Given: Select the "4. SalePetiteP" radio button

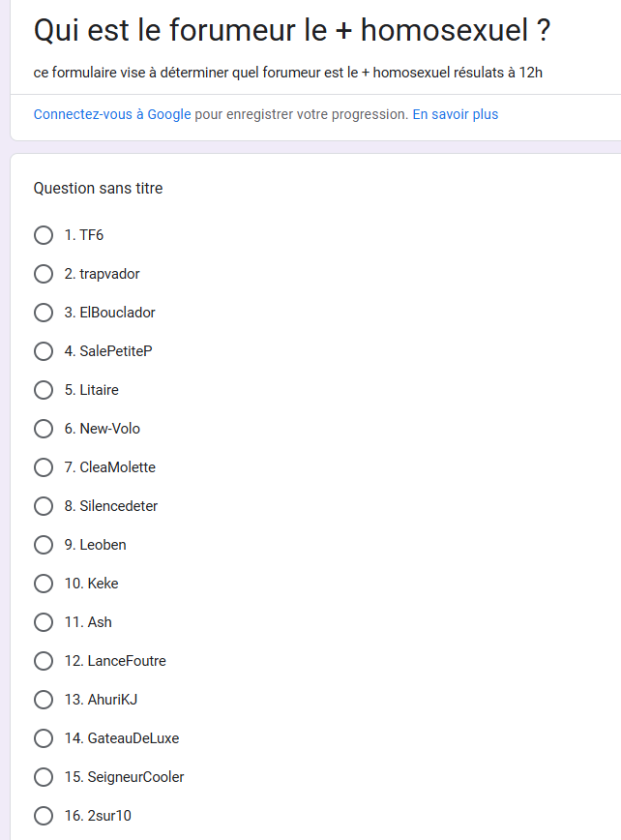Looking at the screenshot, I should pos(44,351).
